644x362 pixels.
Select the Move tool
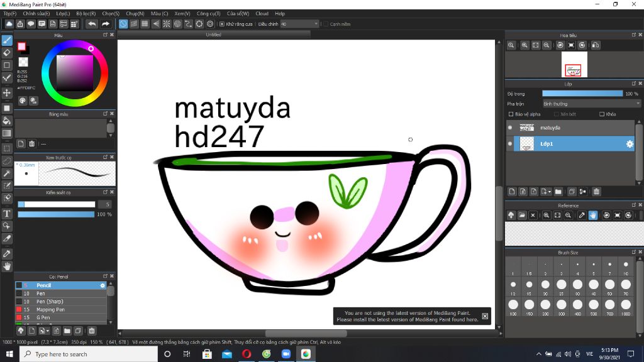click(7, 93)
